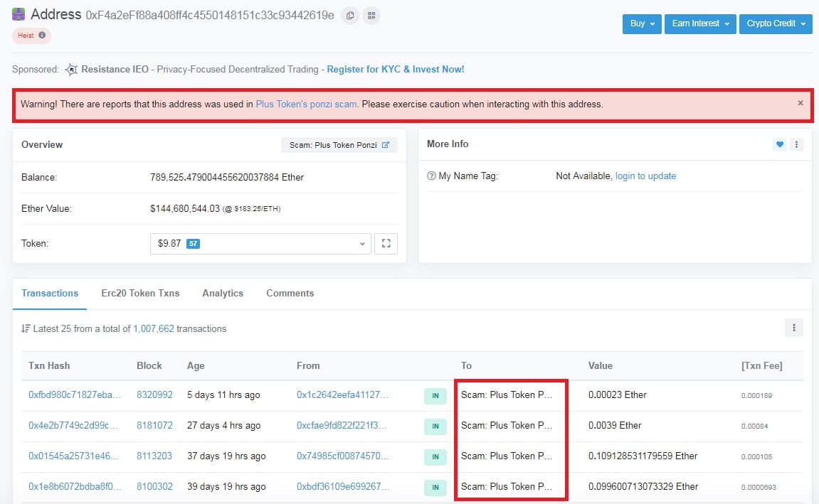Open the Buy dropdown
This screenshot has height=504, width=819.
tap(642, 23)
